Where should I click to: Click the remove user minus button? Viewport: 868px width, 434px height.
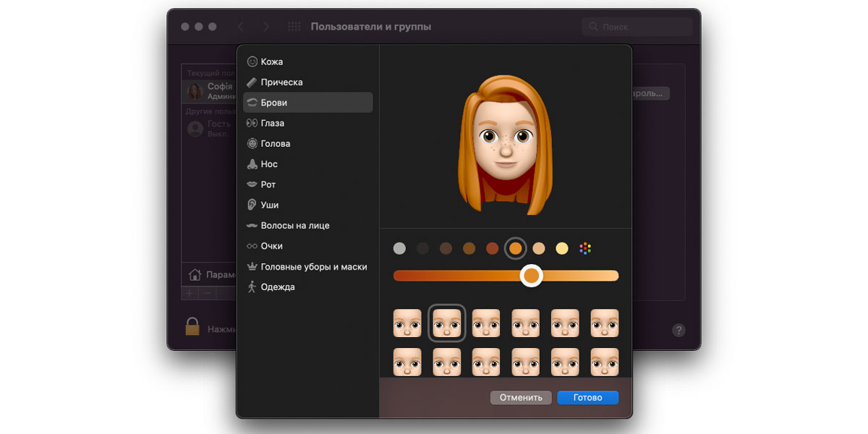pyautogui.click(x=207, y=293)
